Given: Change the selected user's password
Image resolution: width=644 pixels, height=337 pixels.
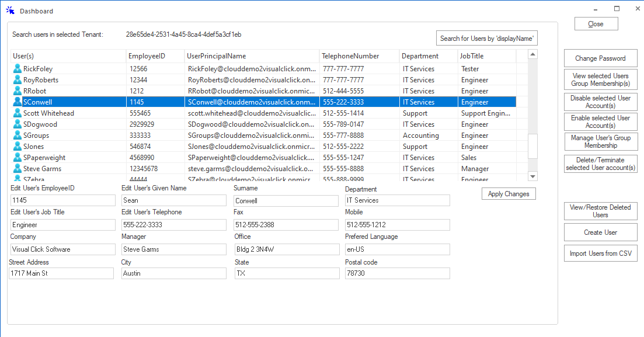Looking at the screenshot, I should point(600,58).
